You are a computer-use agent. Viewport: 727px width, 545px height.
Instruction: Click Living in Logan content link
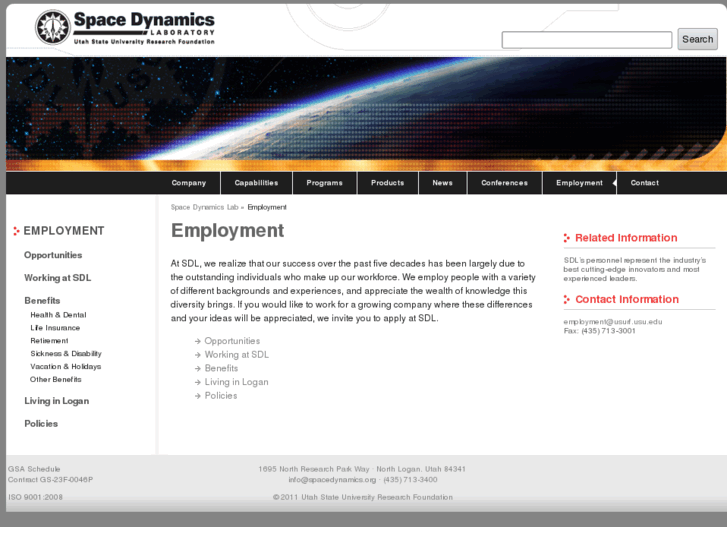tap(236, 382)
